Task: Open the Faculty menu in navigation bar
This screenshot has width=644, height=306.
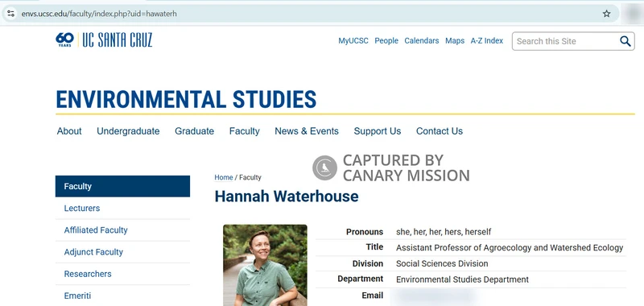Action: pos(245,131)
